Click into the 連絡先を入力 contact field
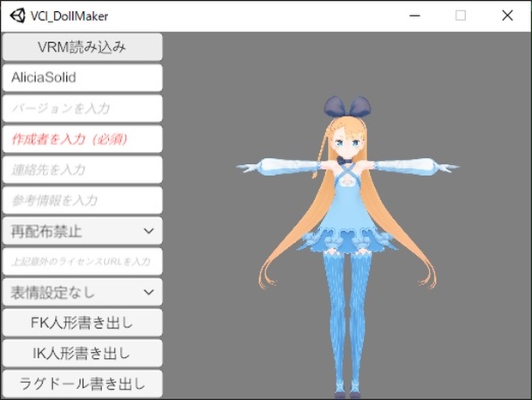The width and height of the screenshot is (532, 400). [x=82, y=169]
